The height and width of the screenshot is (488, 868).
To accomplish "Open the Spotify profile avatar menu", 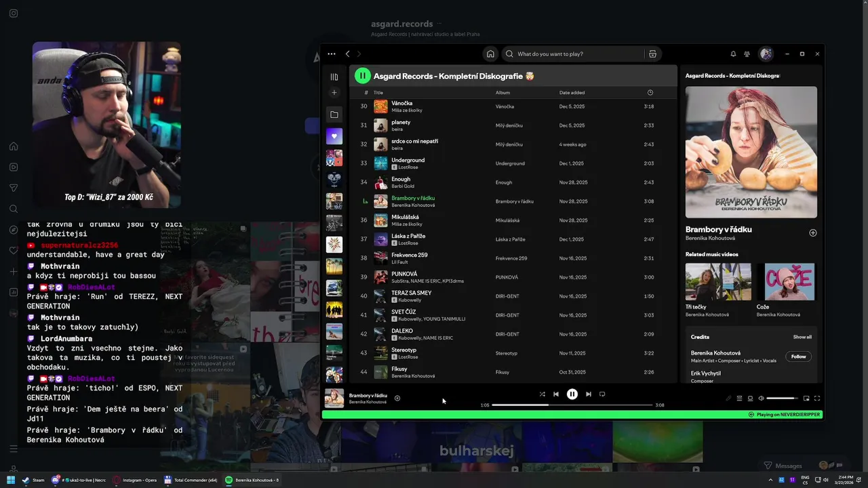I will [x=766, y=54].
